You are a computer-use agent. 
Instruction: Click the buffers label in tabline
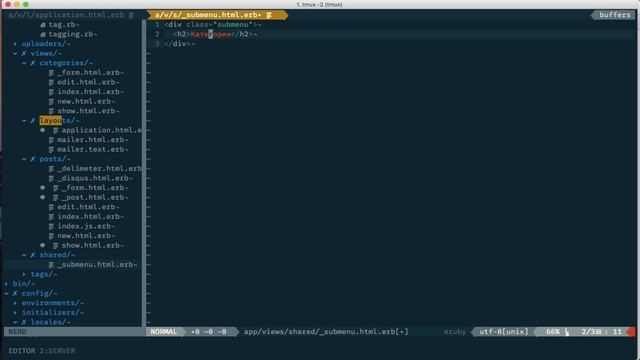click(615, 15)
